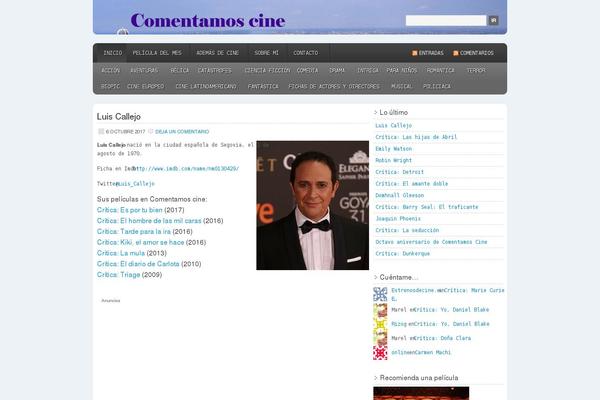Open Además de cine menu

(217, 53)
